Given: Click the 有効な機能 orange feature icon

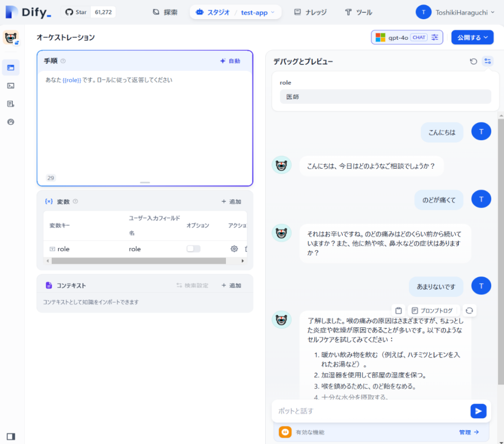Looking at the screenshot, I should coord(285,432).
